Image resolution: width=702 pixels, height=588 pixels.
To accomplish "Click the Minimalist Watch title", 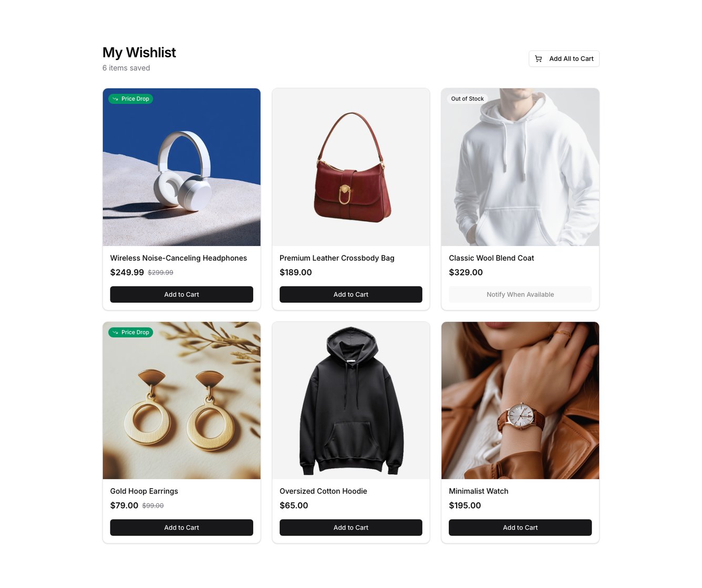I will 479,491.
